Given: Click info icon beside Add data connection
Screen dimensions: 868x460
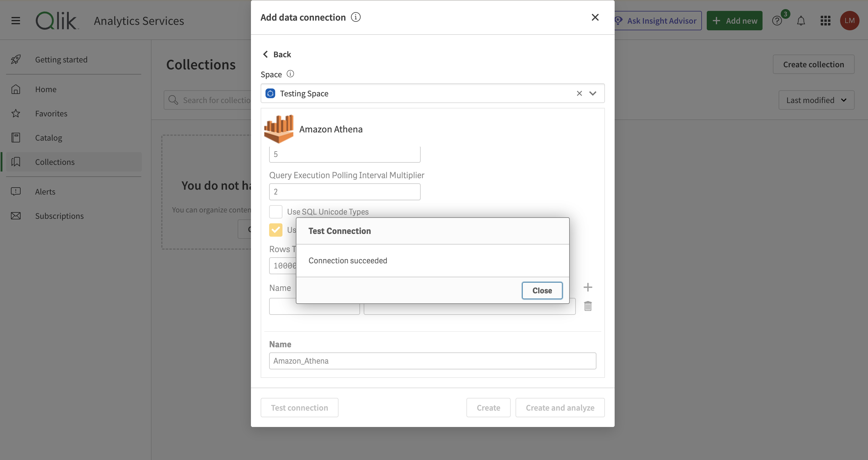Looking at the screenshot, I should pos(356,17).
